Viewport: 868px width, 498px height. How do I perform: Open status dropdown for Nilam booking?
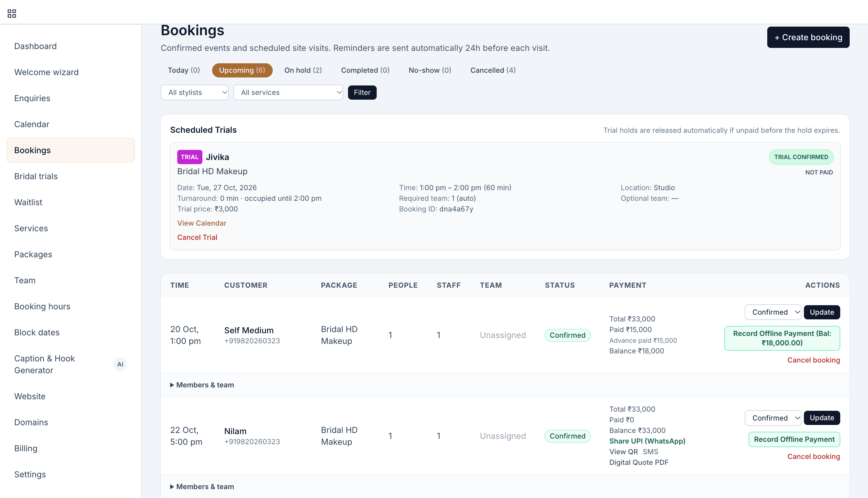point(773,418)
